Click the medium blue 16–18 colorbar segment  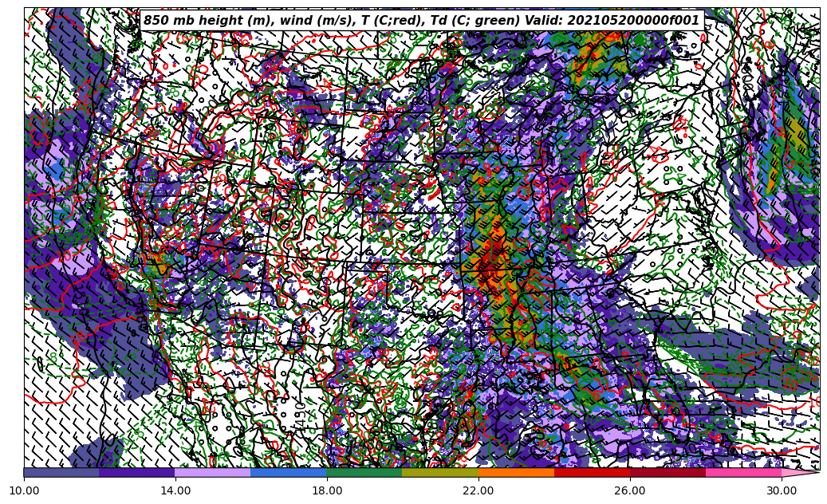[x=289, y=472]
